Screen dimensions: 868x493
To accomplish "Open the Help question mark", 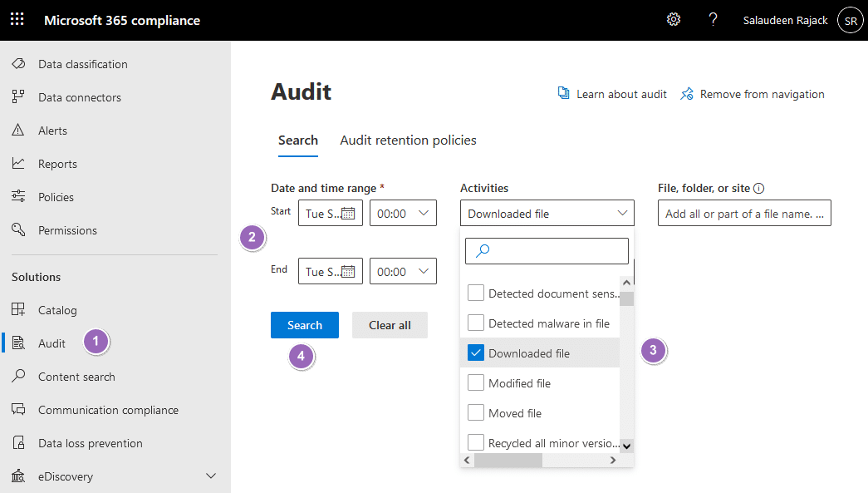I will [x=713, y=19].
